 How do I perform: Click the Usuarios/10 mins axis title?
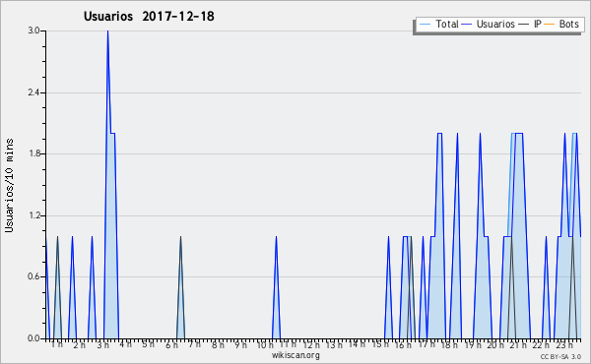[9, 185]
